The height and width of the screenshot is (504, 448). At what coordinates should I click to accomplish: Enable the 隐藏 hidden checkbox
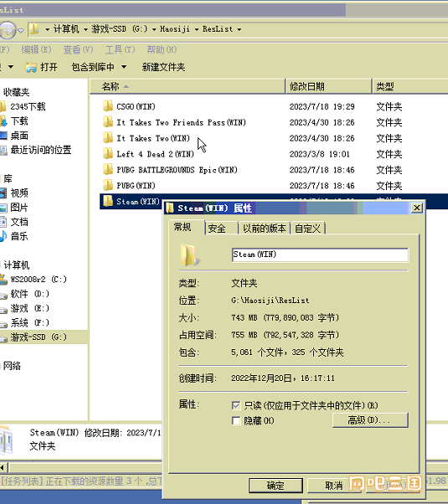click(x=236, y=420)
